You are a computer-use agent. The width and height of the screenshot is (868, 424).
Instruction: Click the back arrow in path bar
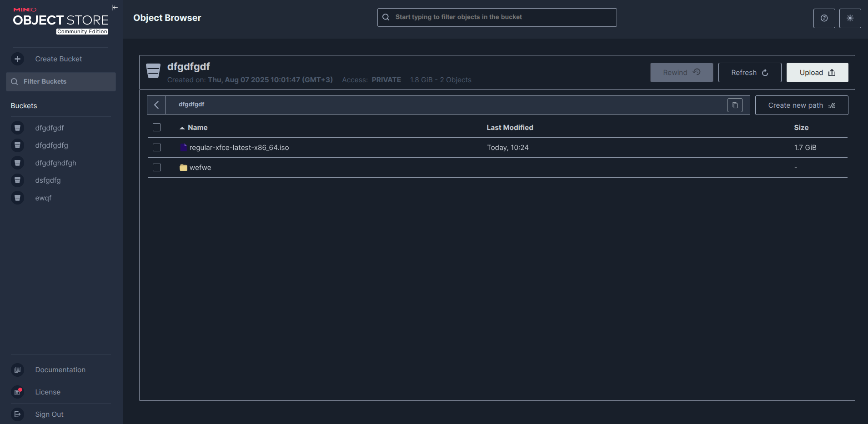[x=156, y=105]
